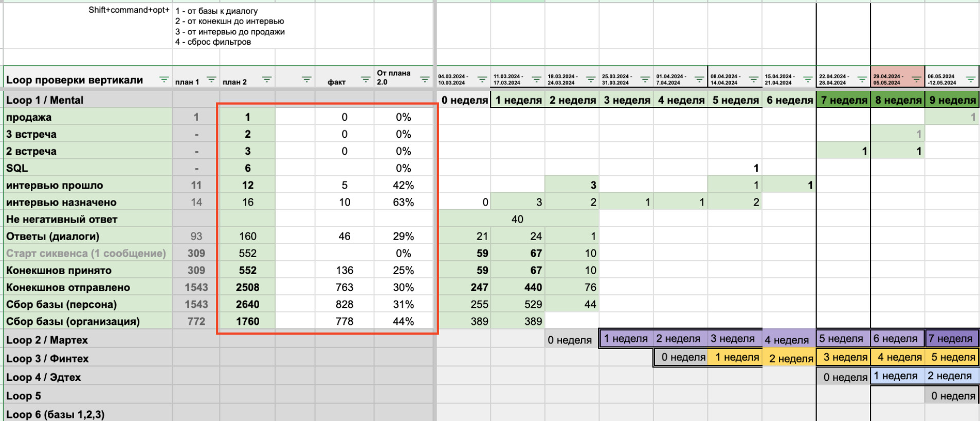Open filter on От плана 2.0 column
This screenshot has height=421, width=980.
(x=424, y=80)
